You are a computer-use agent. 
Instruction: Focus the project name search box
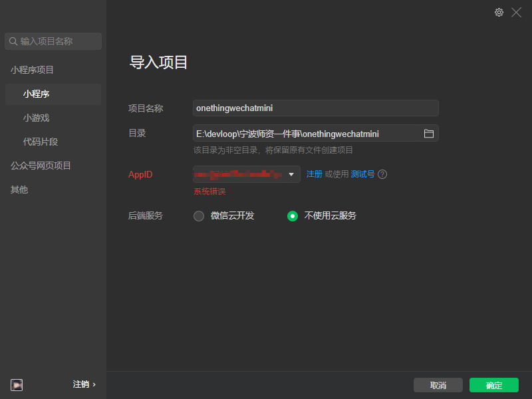[x=53, y=41]
